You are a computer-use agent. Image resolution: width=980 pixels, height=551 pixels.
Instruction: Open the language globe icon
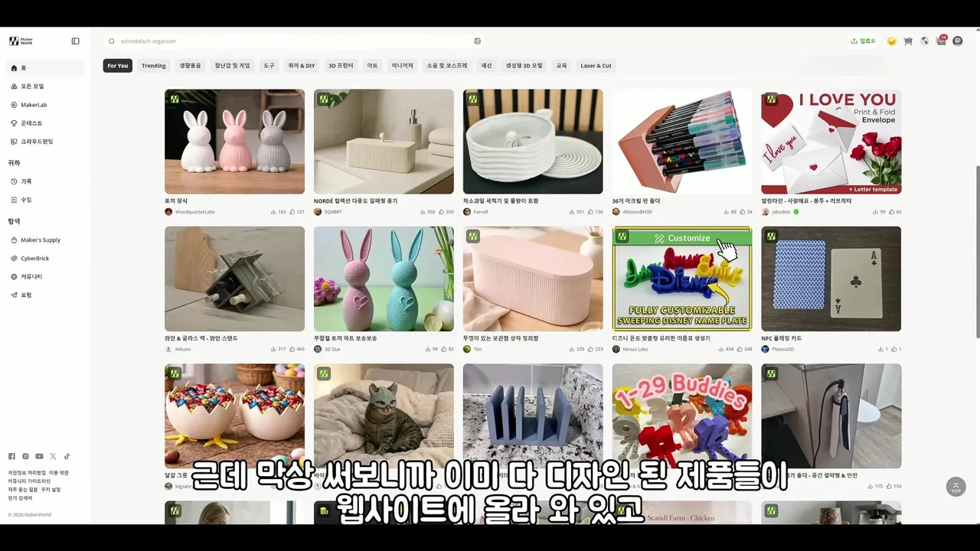click(925, 41)
